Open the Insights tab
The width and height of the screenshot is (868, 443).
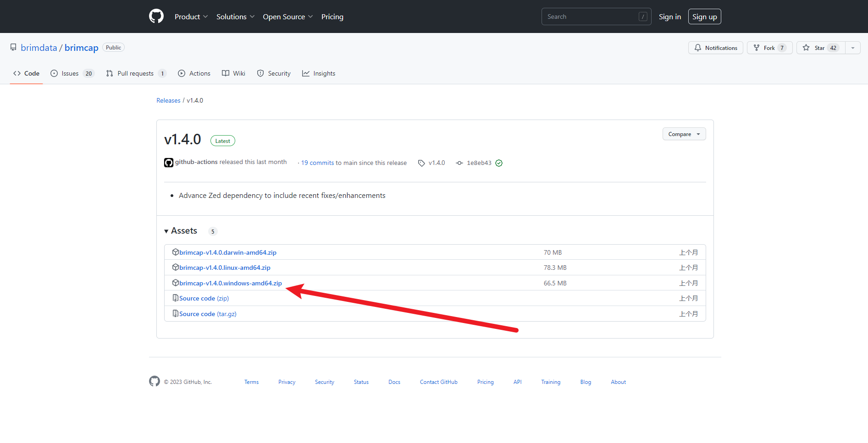coord(319,73)
